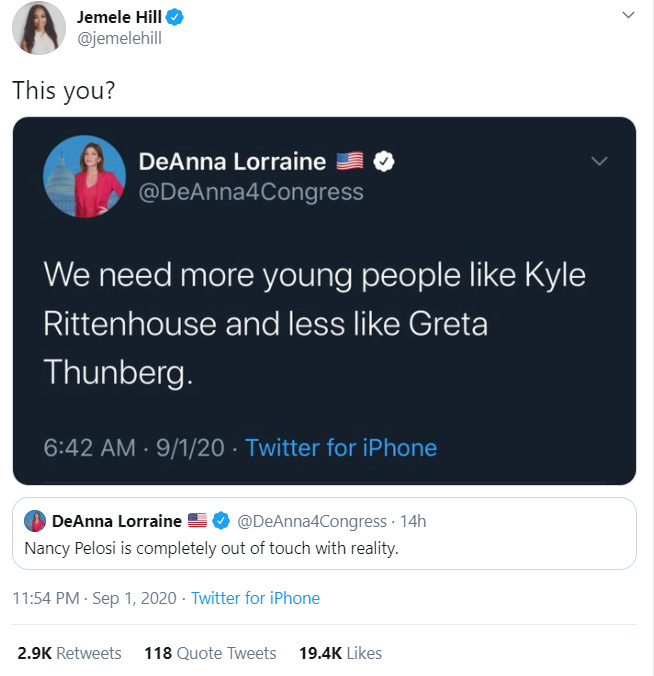Viewport: 654px width, 676px height.
Task: View the 2.9K Retweets list
Action: (69, 653)
